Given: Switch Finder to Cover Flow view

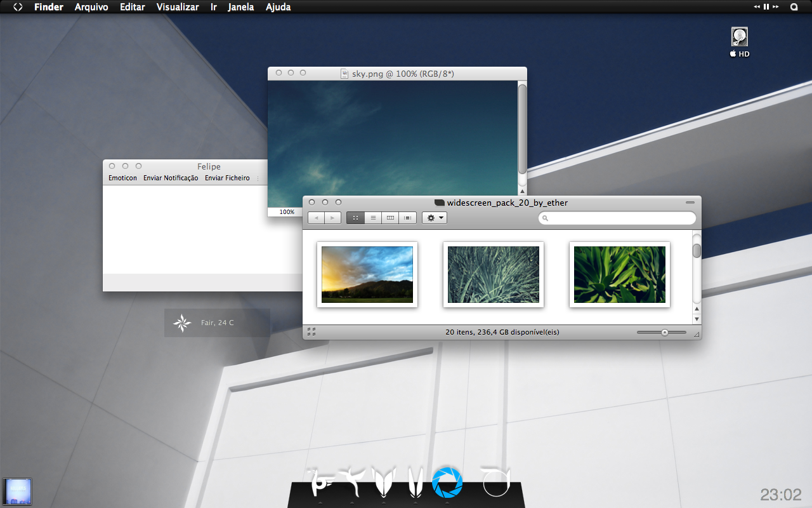Looking at the screenshot, I should [x=407, y=218].
